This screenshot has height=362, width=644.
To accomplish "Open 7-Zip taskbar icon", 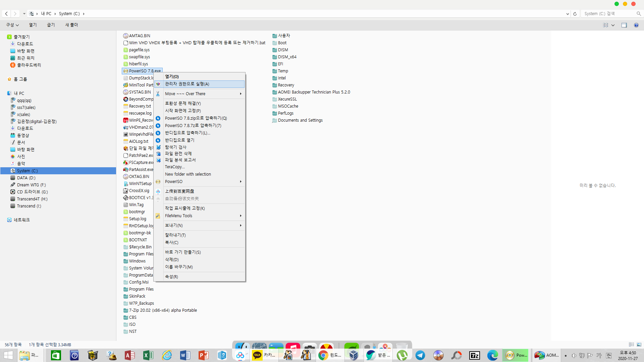I will (474, 355).
